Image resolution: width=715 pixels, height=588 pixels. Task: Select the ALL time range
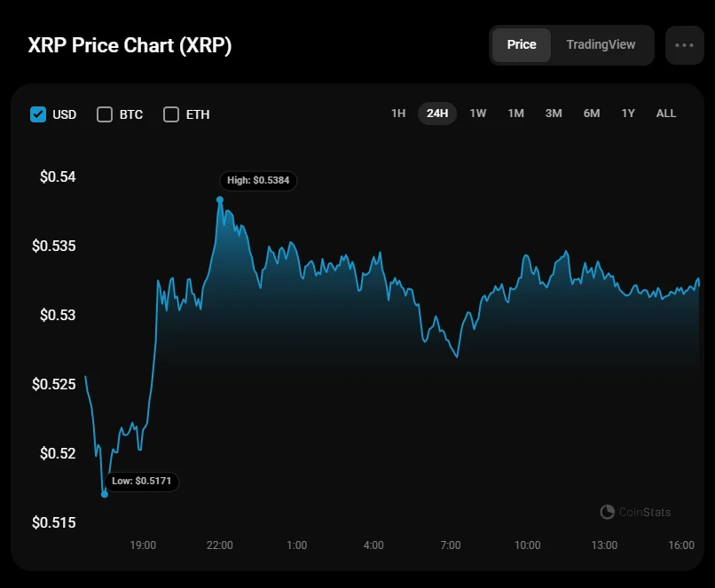point(666,114)
